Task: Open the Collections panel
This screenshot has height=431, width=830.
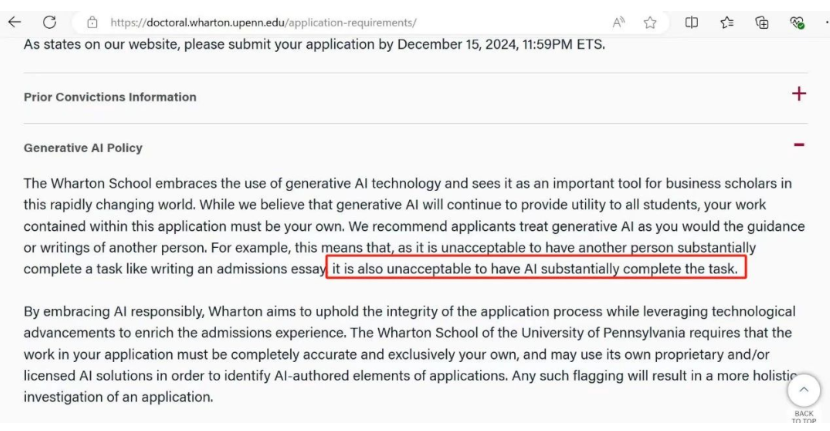Action: [x=762, y=22]
